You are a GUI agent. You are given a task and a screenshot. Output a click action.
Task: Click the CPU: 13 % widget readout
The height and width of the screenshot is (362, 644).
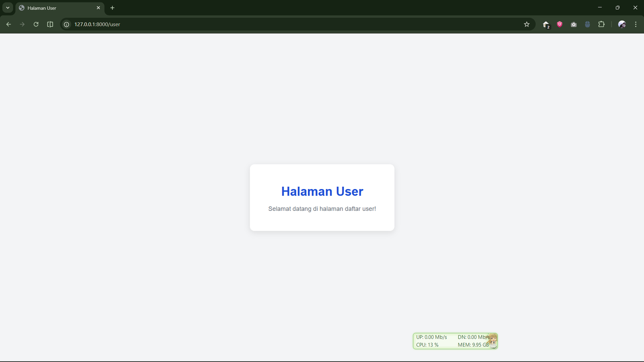click(x=427, y=345)
